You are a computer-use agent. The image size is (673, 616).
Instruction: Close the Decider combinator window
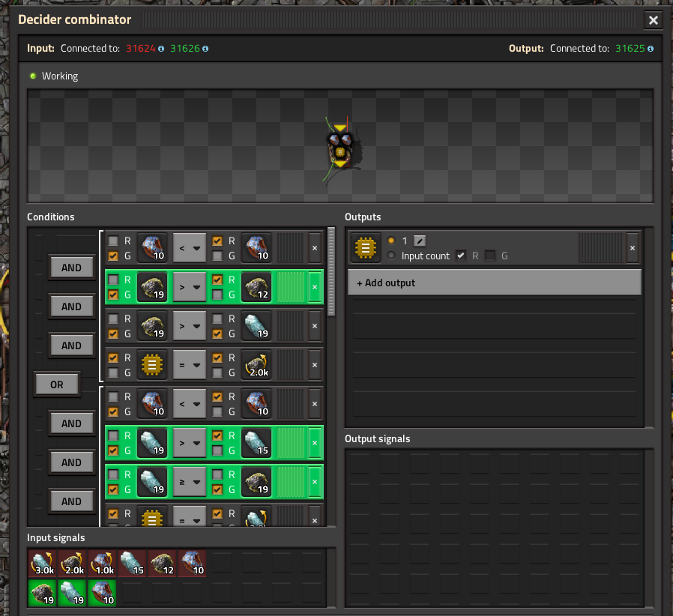(654, 20)
